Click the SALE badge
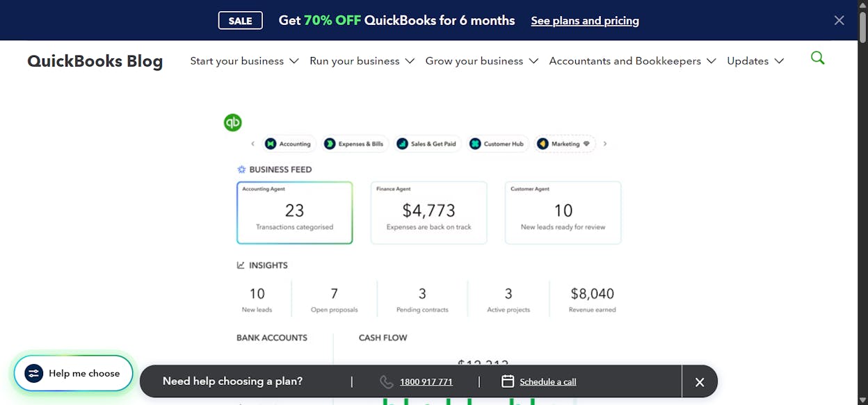 (241, 21)
